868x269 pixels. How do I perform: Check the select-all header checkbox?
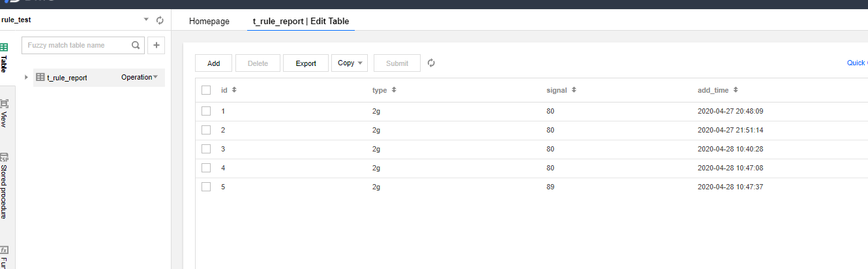click(206, 90)
